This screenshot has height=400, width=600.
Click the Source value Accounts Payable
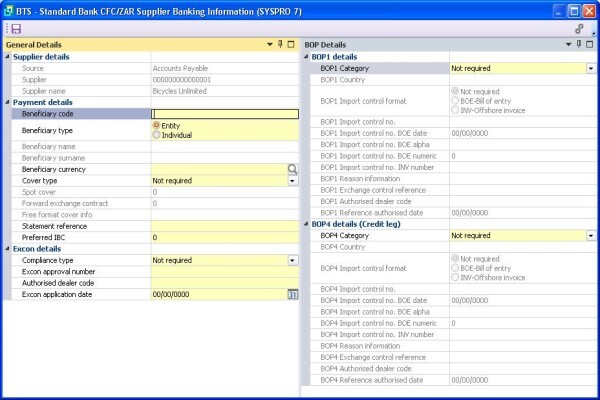click(x=180, y=68)
